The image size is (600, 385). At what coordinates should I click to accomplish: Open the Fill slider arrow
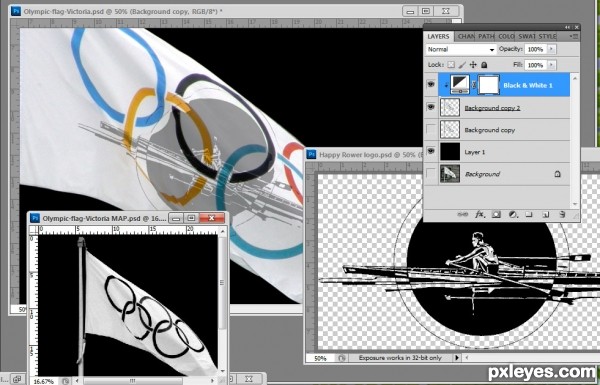(551, 65)
